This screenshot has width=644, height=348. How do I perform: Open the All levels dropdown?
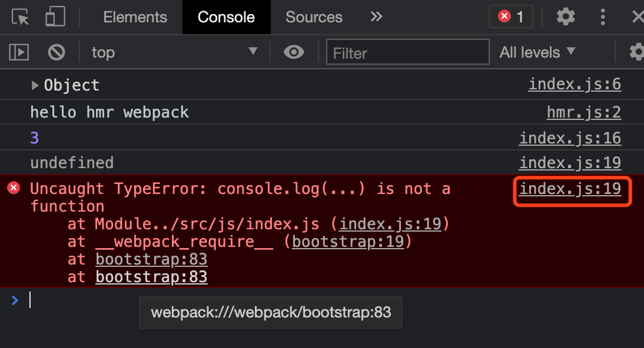click(x=537, y=52)
